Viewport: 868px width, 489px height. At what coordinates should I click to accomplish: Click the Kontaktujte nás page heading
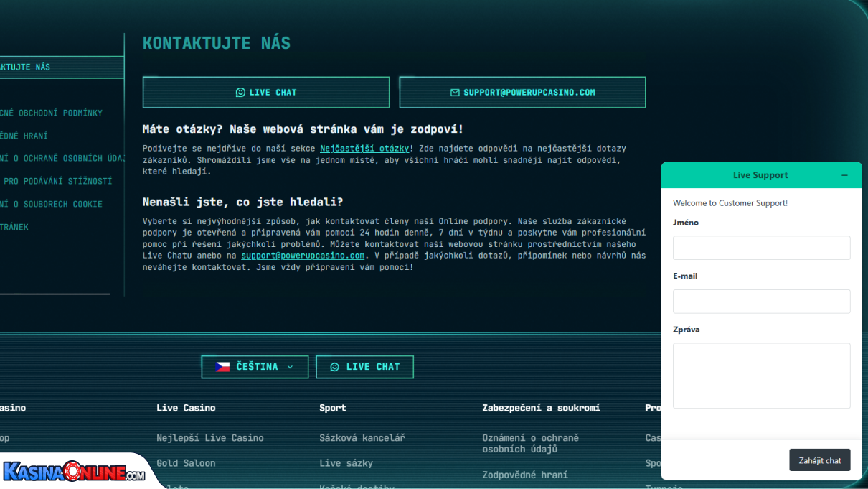click(x=217, y=43)
